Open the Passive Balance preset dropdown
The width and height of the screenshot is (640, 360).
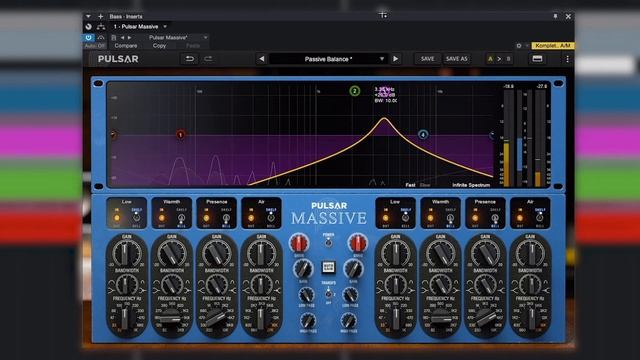(x=328, y=59)
